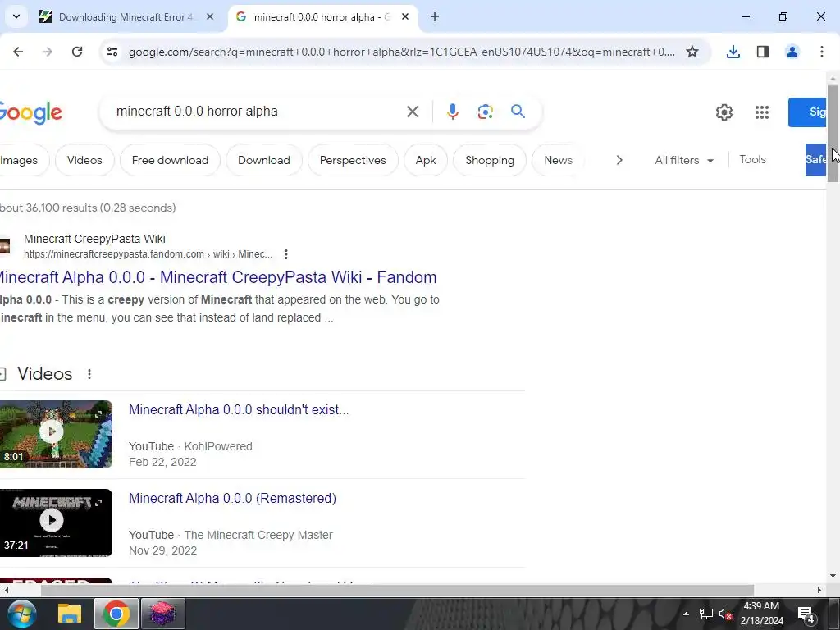
Task: Open Google quick settings gear
Action: tap(724, 112)
